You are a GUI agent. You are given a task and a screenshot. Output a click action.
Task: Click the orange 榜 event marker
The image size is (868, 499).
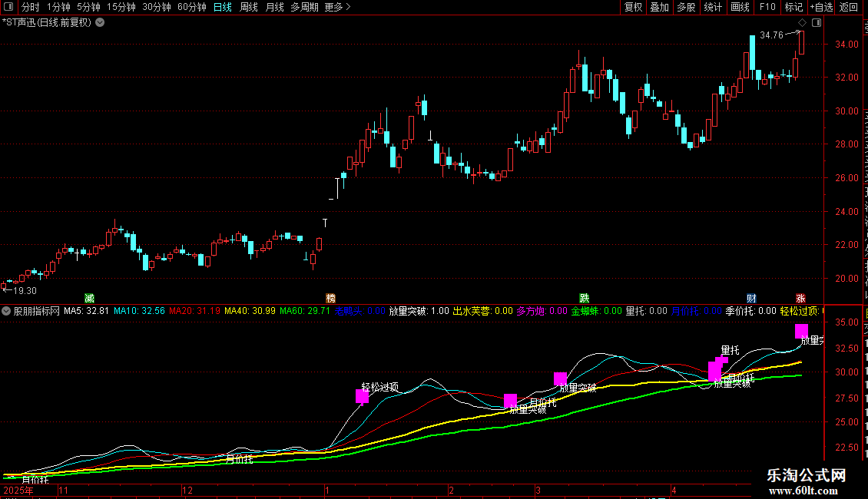(330, 298)
